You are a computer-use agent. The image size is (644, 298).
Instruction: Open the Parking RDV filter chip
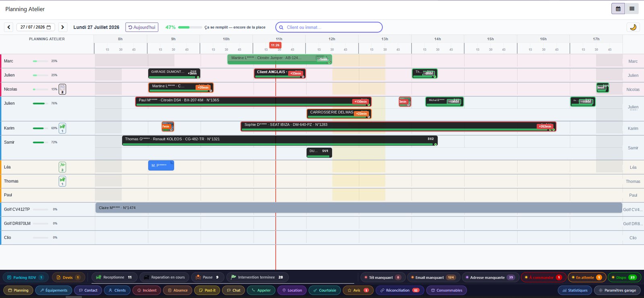[26, 277]
